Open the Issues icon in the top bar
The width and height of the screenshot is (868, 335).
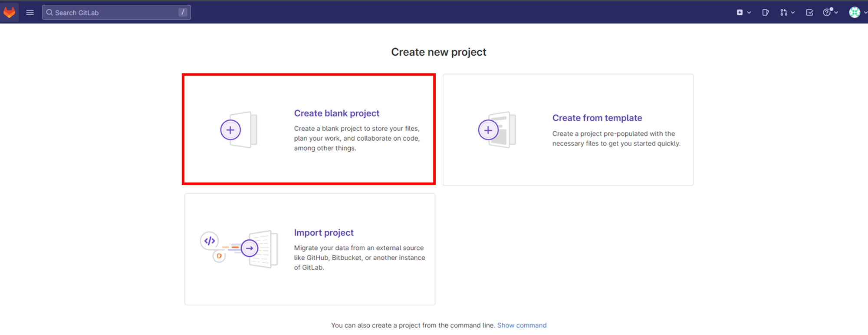click(x=766, y=13)
